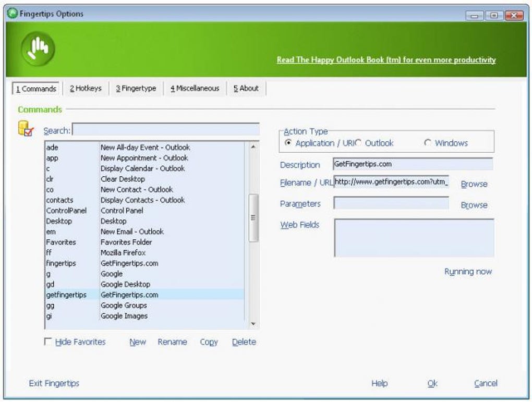
Task: Switch to the Hotkeys tab
Action: tap(86, 89)
